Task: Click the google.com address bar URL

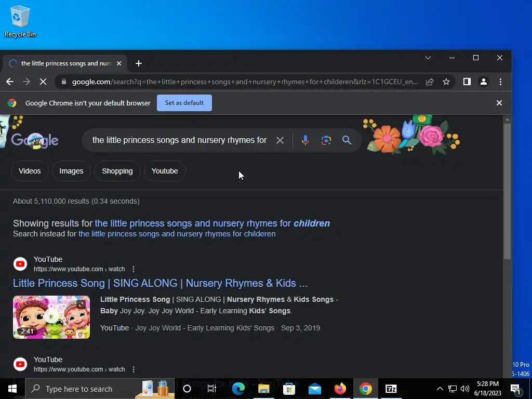Action: coord(245,82)
